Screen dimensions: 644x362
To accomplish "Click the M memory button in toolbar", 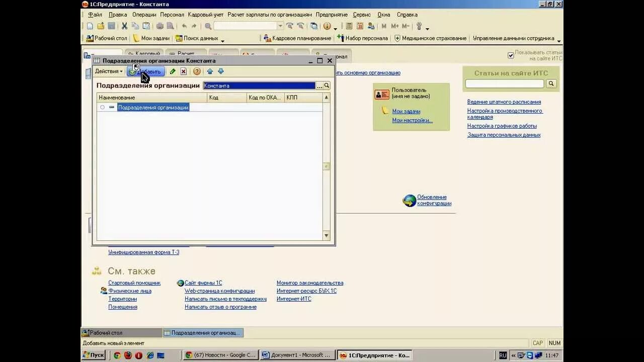I will click(384, 26).
